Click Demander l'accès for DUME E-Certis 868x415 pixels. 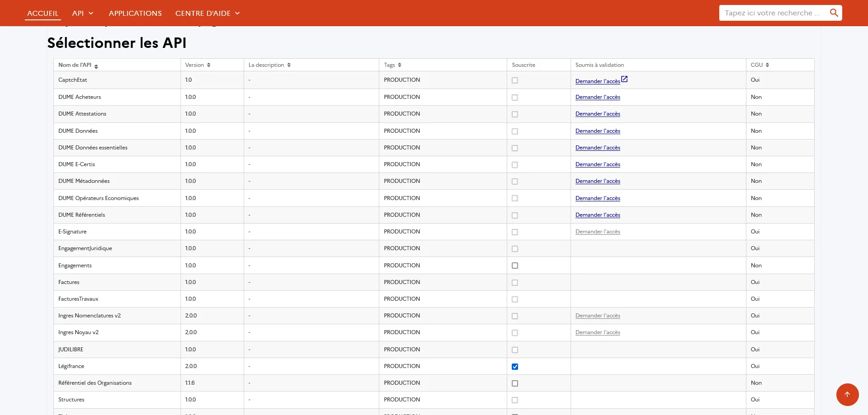click(x=598, y=164)
